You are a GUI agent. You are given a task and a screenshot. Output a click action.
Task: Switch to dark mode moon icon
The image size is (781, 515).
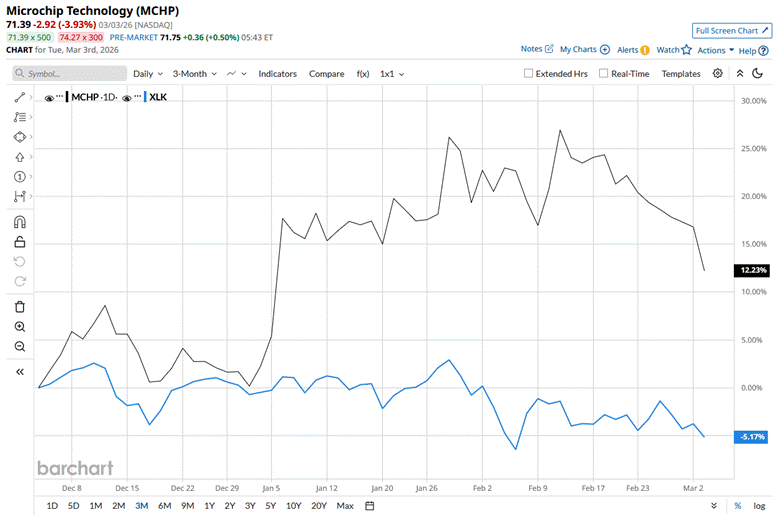click(759, 73)
